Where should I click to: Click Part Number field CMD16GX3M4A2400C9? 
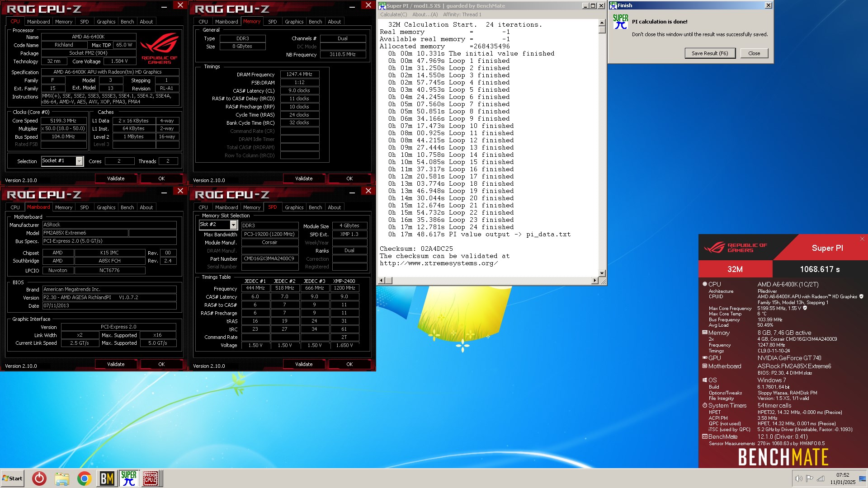[x=269, y=259]
